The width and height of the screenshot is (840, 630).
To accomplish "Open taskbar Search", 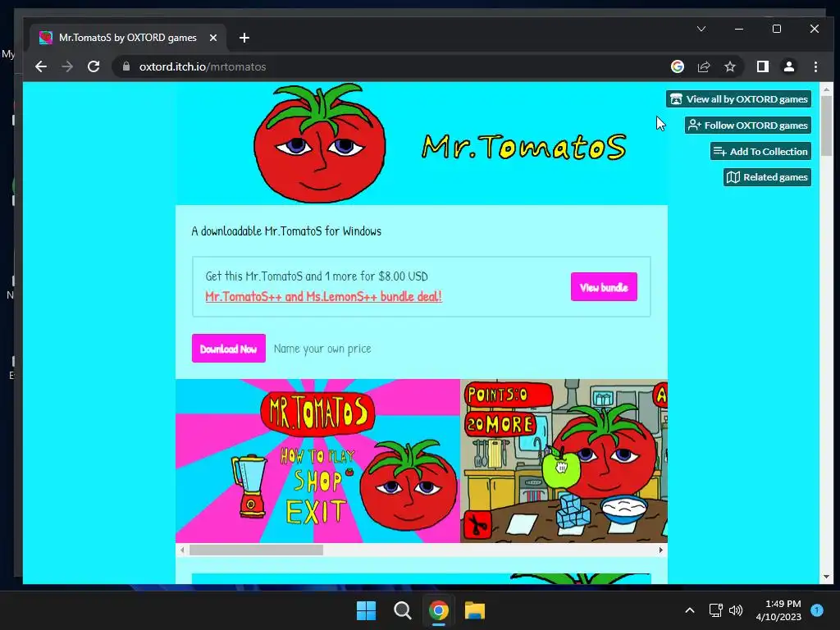I will click(x=402, y=610).
